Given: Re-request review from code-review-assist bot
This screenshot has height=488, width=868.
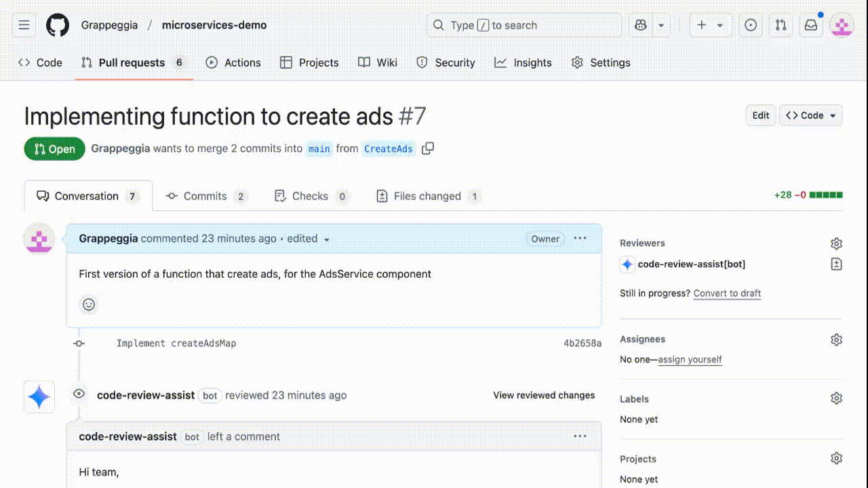Looking at the screenshot, I should pyautogui.click(x=836, y=264).
